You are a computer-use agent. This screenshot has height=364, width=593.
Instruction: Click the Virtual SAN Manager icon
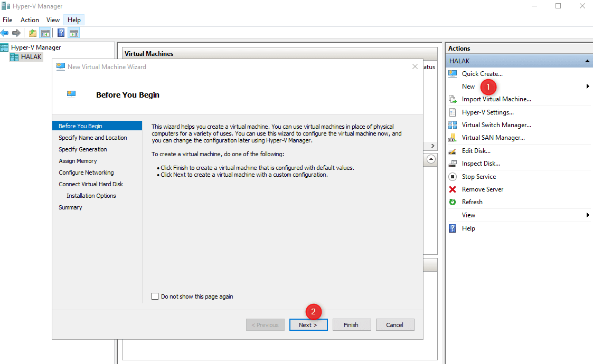point(453,138)
